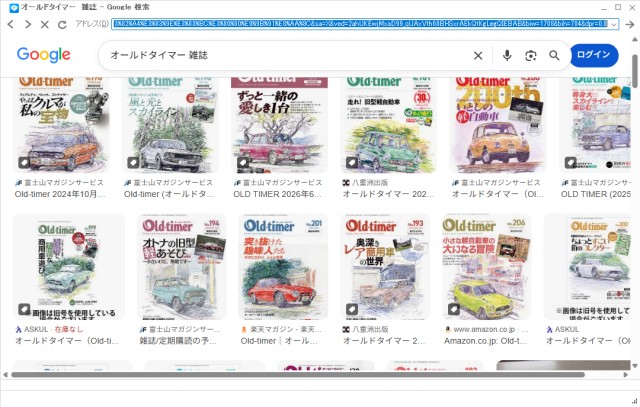640x407 pixels.
Task: Open link Old-timer 2024年10月
Action: (x=60, y=194)
